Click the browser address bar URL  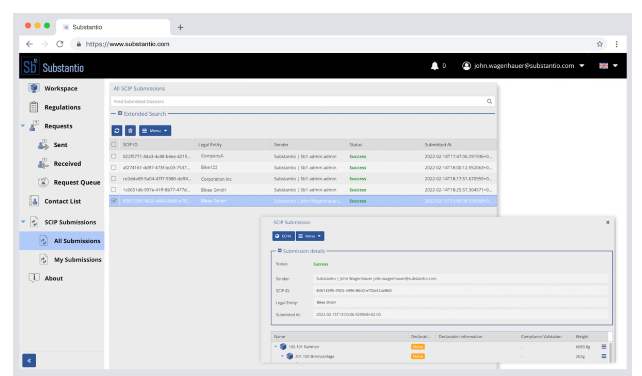tap(127, 44)
